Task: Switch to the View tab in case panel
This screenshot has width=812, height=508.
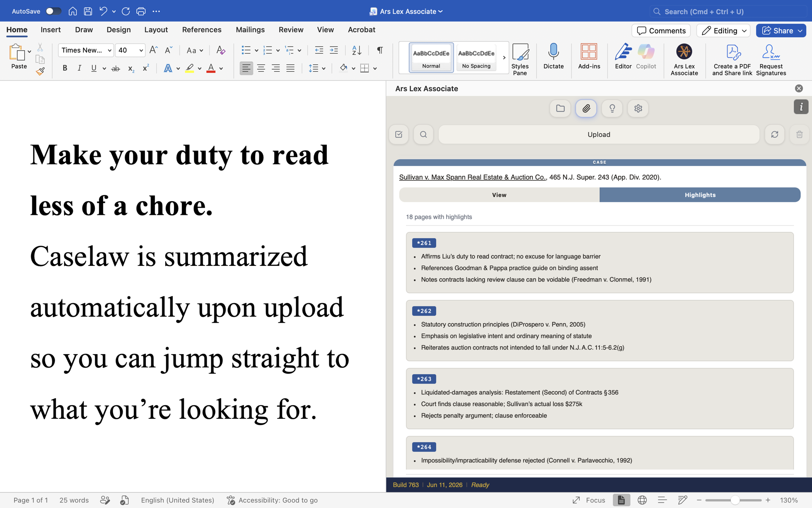Action: tap(499, 195)
